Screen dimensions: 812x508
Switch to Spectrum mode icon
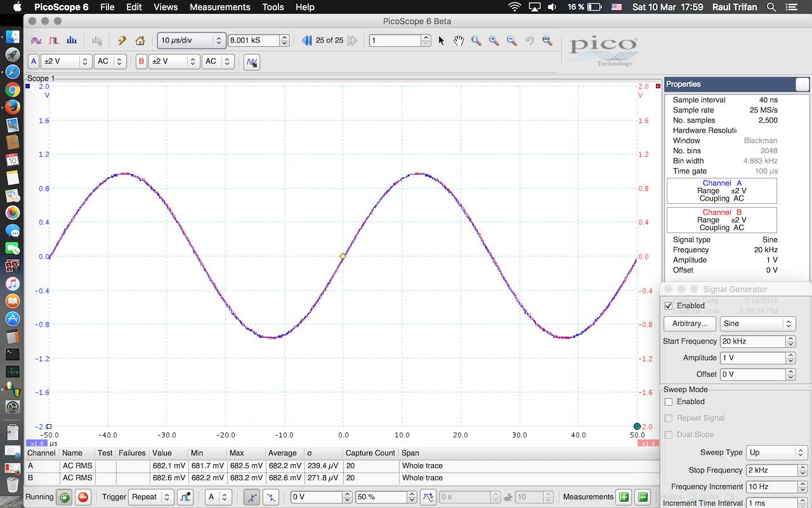72,41
